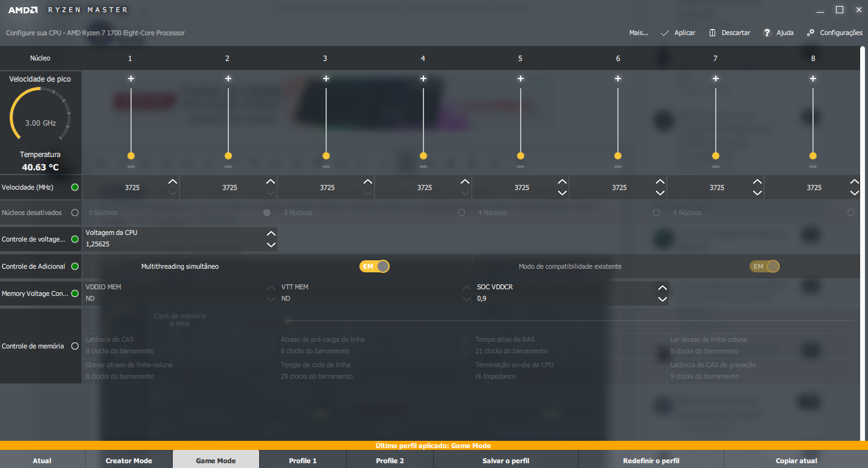Screen dimensions: 868x468
Task: Toggle the Velocidade (MHz) green indicator
Action: [x=75, y=187]
